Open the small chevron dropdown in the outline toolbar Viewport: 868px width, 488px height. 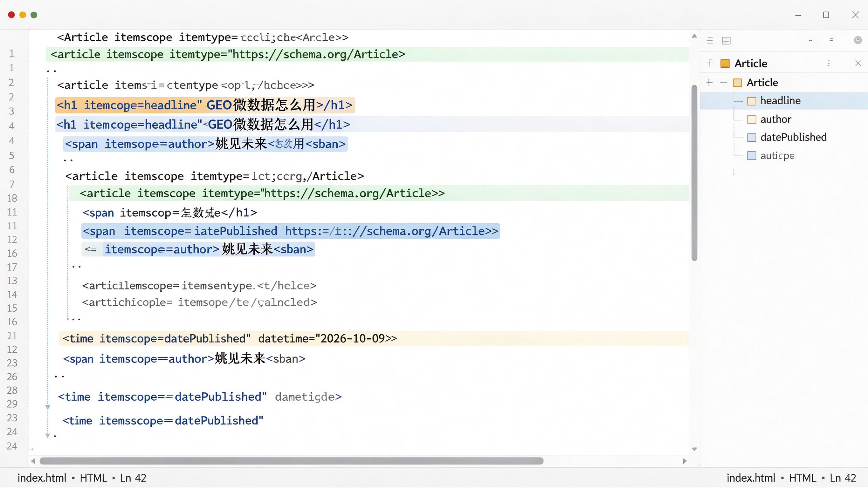pos(810,40)
